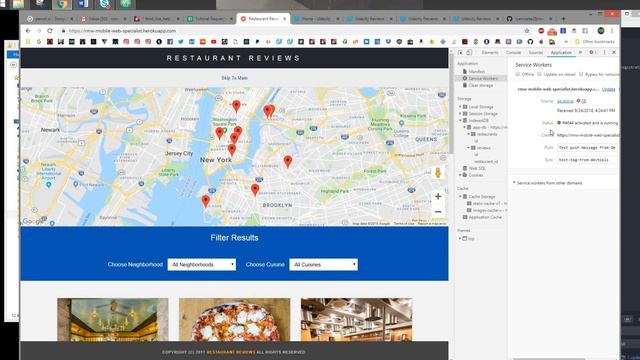Collapse the IndexedDB tree node
Image resolution: width=640 pixels, height=360 pixels.
[x=460, y=120]
